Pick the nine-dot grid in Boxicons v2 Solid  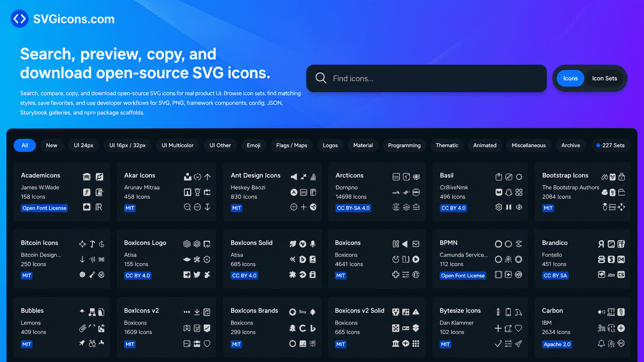click(416, 344)
